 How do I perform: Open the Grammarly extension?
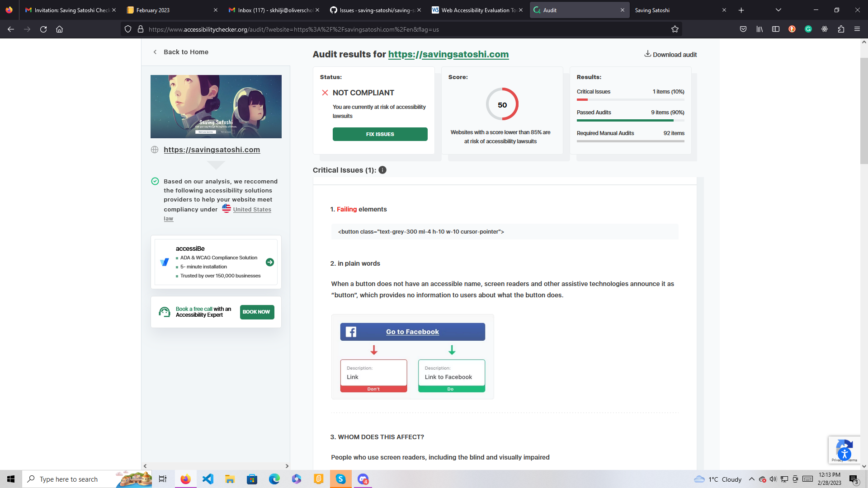(x=808, y=29)
